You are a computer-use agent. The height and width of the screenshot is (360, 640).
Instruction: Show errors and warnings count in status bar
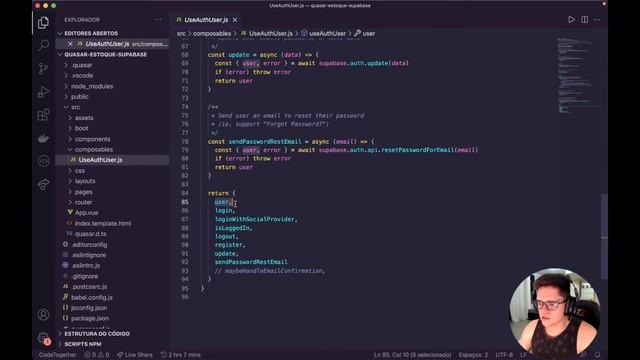pos(97,355)
